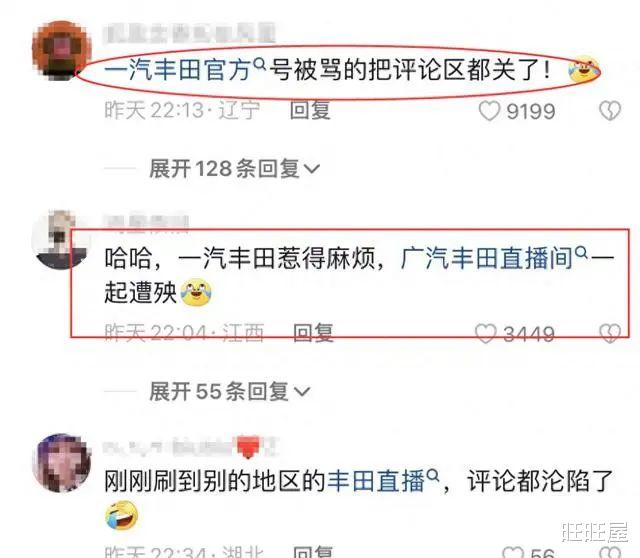The width and height of the screenshot is (640, 558).
Task: Dislike the 广汽丰田直播间 comment via broken heart
Action: (x=610, y=333)
